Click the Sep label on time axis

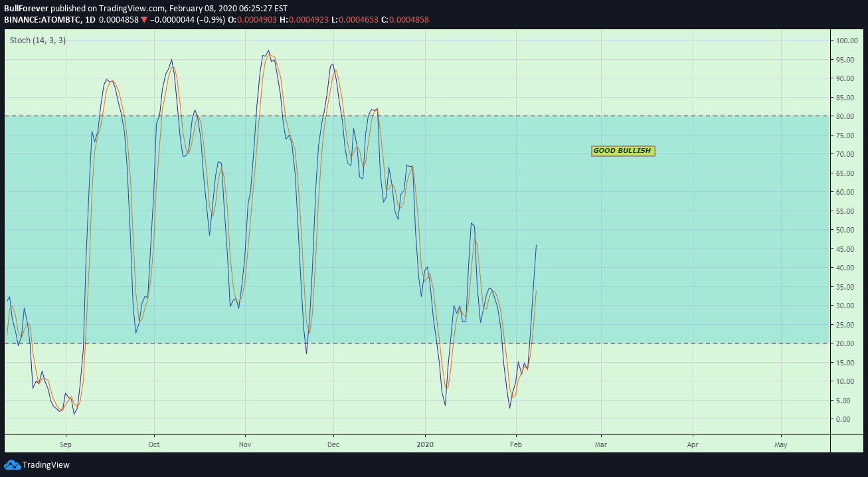tap(65, 444)
